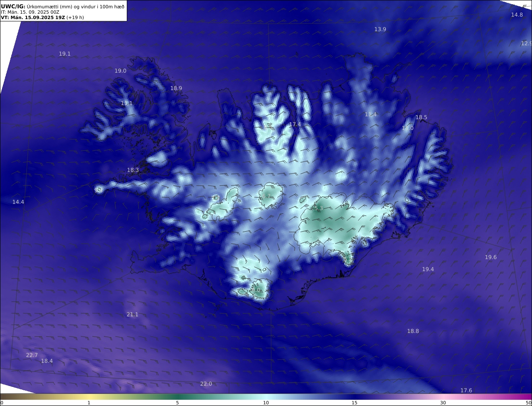
Task: Select the 14.8 value label
Action: coord(517,15)
